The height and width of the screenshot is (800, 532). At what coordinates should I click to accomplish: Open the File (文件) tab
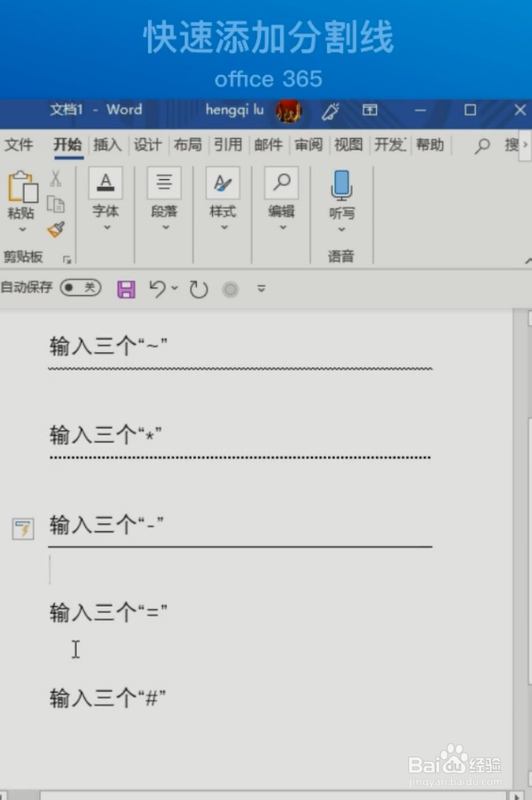coord(19,145)
